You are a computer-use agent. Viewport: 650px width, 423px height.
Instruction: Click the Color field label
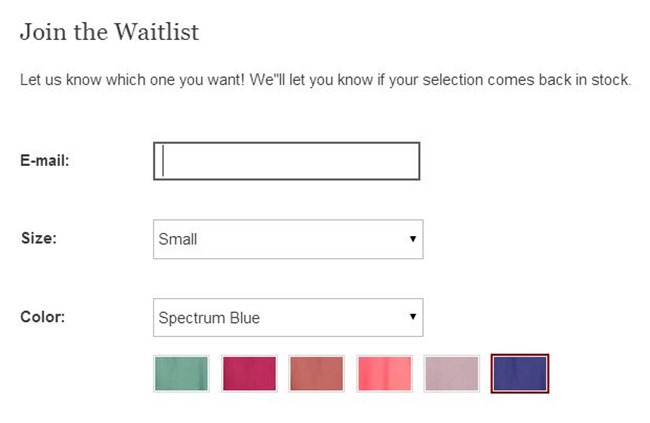click(43, 318)
